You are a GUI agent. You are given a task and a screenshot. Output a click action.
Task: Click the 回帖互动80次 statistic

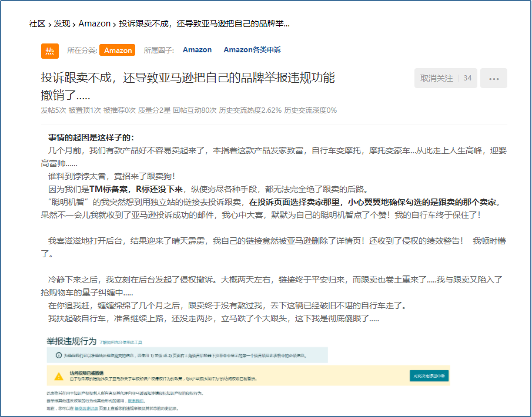[195, 110]
